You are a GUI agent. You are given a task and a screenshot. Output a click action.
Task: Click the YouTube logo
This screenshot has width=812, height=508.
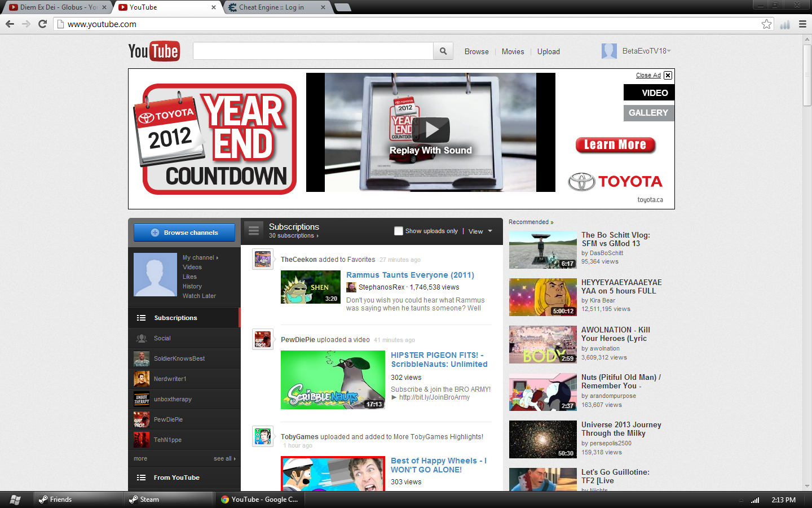pos(154,51)
